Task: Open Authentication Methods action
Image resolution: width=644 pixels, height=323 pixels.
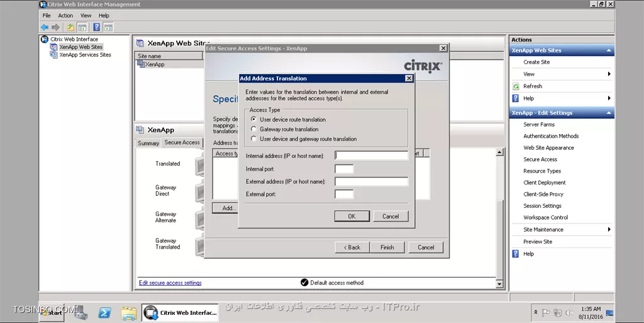Action: [551, 136]
